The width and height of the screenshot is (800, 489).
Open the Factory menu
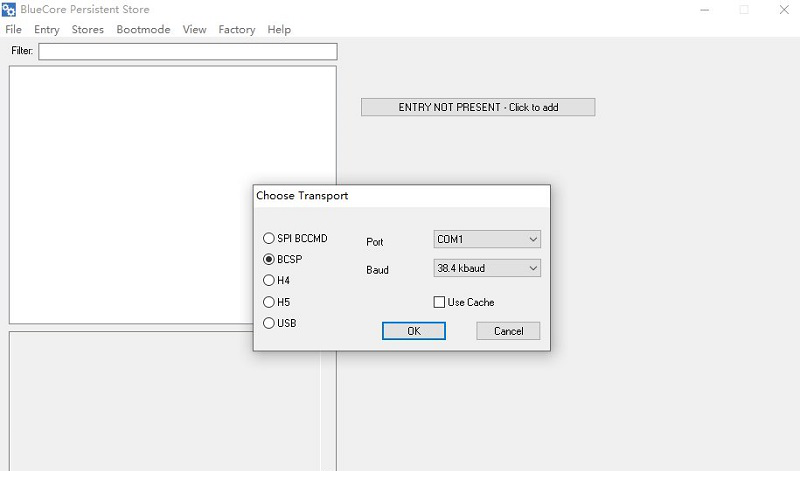tap(237, 30)
